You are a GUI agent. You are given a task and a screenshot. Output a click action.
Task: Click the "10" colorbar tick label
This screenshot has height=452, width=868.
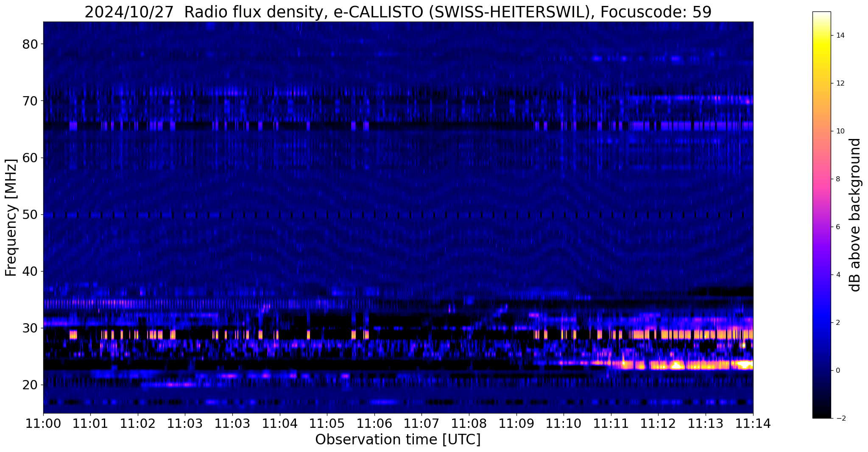click(840, 131)
